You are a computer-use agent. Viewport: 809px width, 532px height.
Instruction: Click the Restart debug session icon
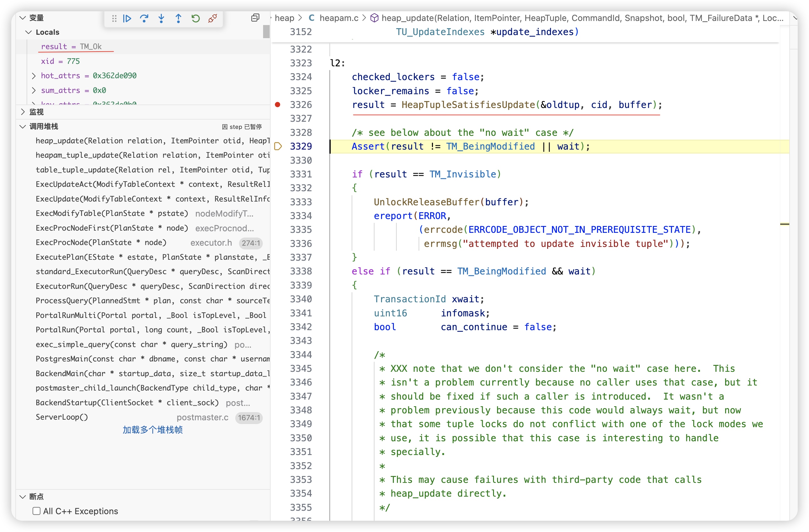point(196,18)
